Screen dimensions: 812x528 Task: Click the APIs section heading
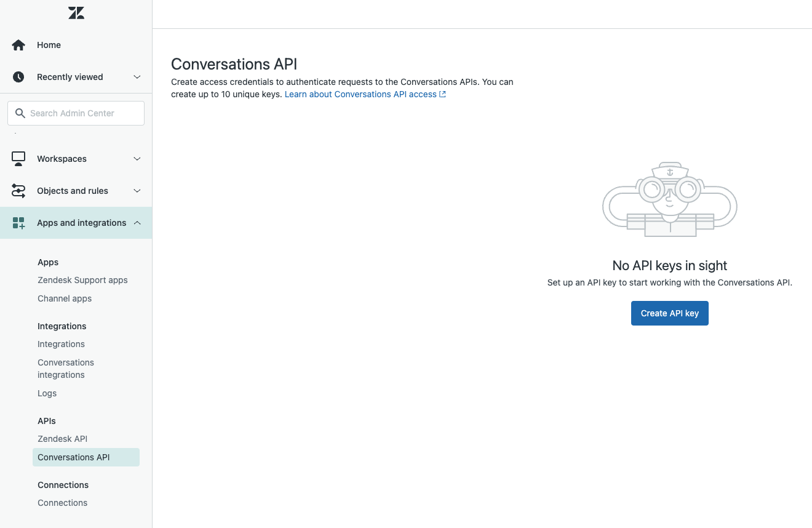click(47, 421)
